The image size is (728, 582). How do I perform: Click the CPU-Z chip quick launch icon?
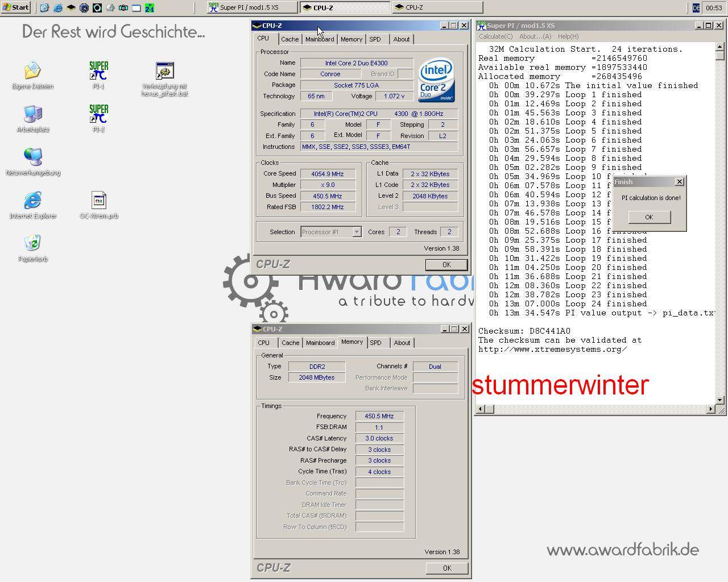(x=71, y=7)
